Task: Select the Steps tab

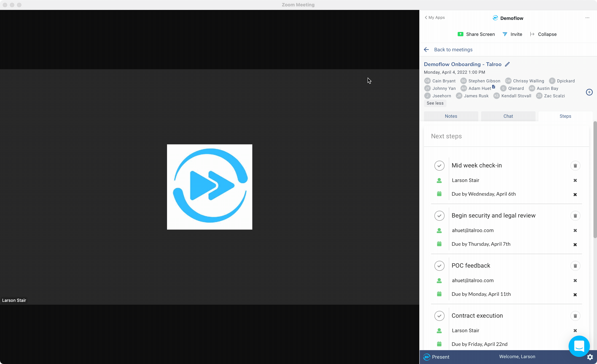Action: click(x=565, y=116)
